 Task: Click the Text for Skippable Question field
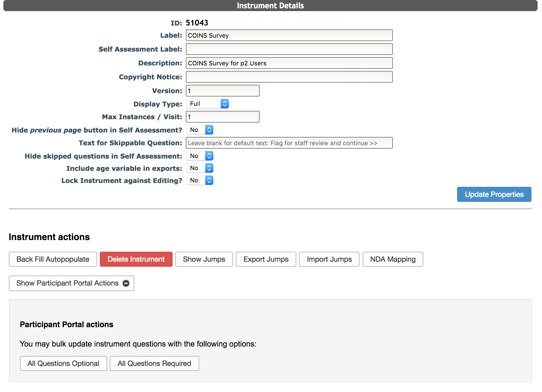coord(289,143)
